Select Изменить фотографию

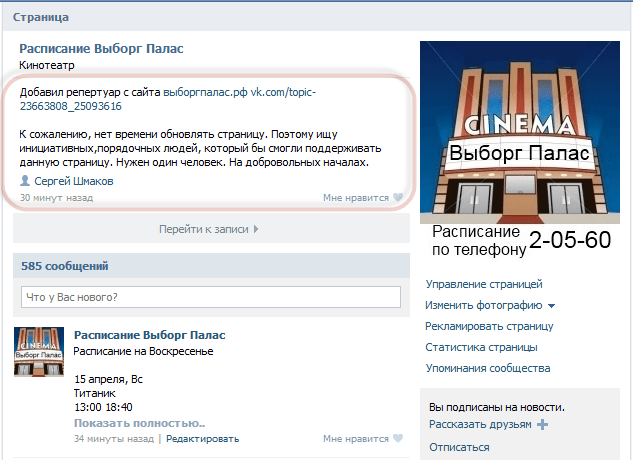(484, 305)
